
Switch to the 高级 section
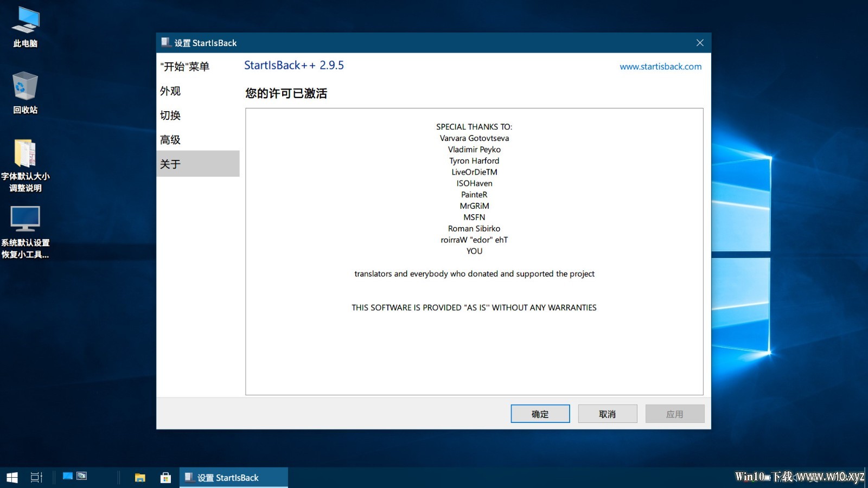click(x=198, y=139)
